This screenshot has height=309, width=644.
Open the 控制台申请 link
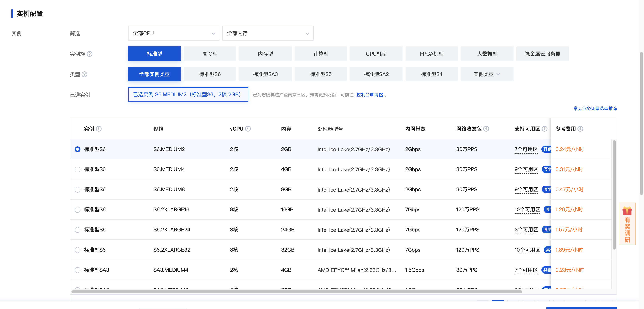coord(367,95)
